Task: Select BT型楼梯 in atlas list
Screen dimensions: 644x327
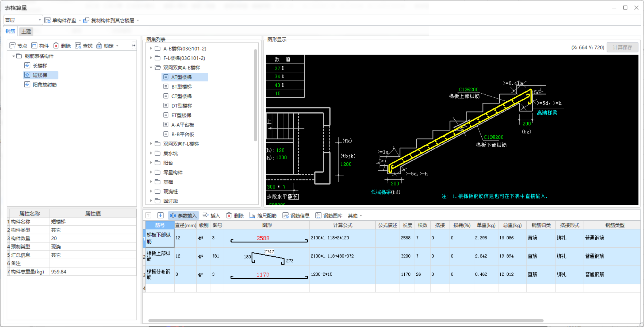Action: pyautogui.click(x=181, y=87)
